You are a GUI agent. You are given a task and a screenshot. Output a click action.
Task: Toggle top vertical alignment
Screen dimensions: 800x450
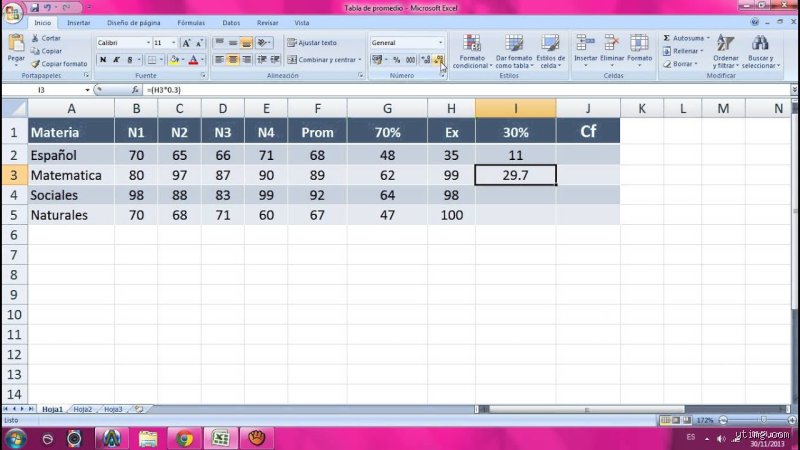click(219, 43)
